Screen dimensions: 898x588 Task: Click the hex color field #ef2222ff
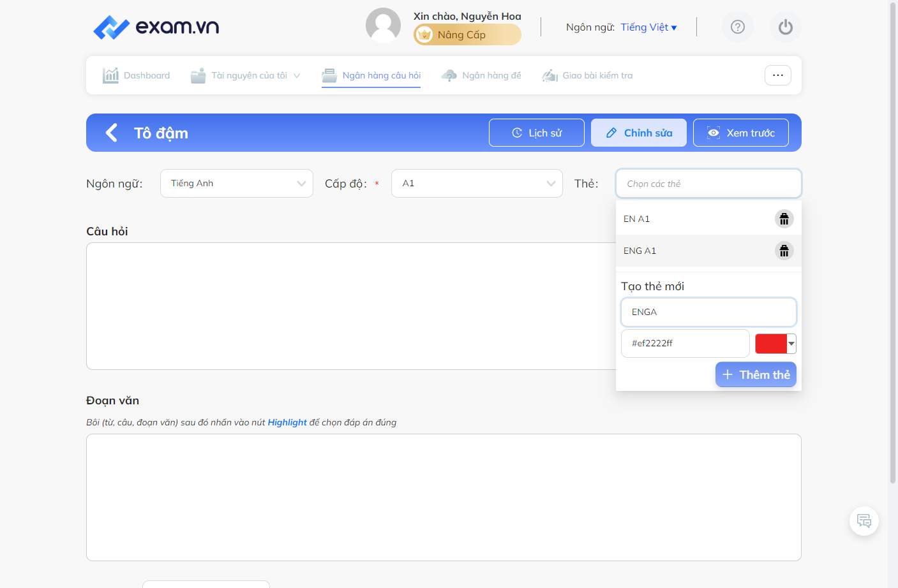point(685,343)
